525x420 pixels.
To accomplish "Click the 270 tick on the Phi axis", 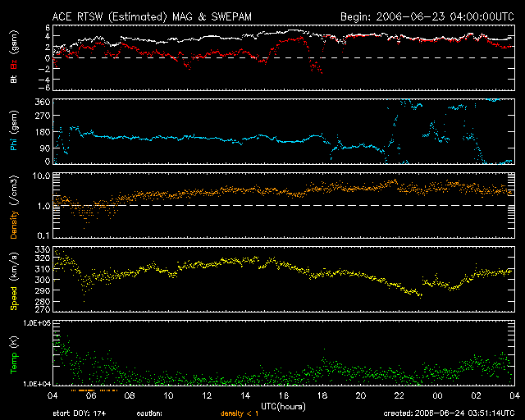I will 43,116.
